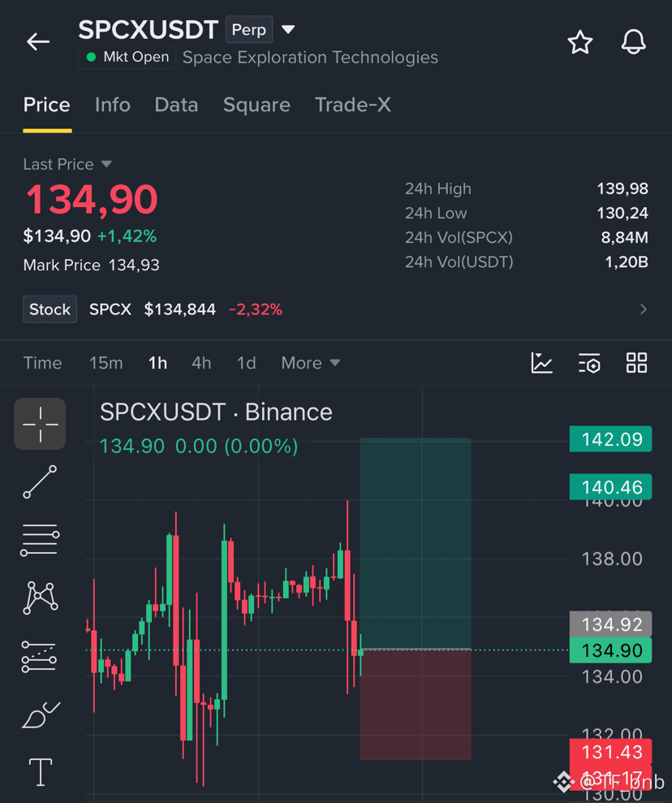Click the 24h Vol(SPCX) value 8,84M
This screenshot has width=672, height=803.
point(624,238)
